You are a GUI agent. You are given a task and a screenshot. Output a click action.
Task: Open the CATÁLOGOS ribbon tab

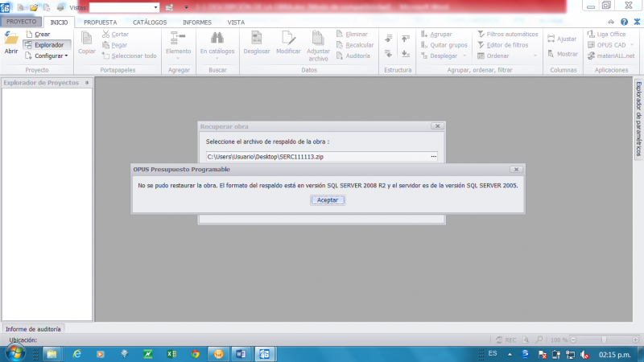coord(150,23)
